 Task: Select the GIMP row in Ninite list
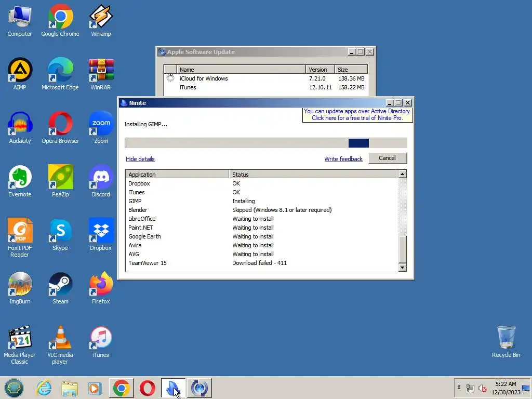point(261,201)
